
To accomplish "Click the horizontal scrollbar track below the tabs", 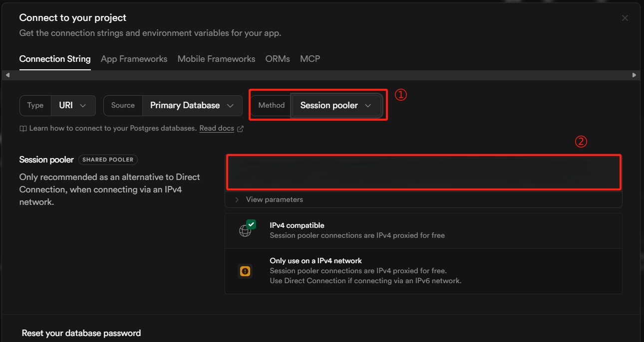I will pyautogui.click(x=320, y=75).
